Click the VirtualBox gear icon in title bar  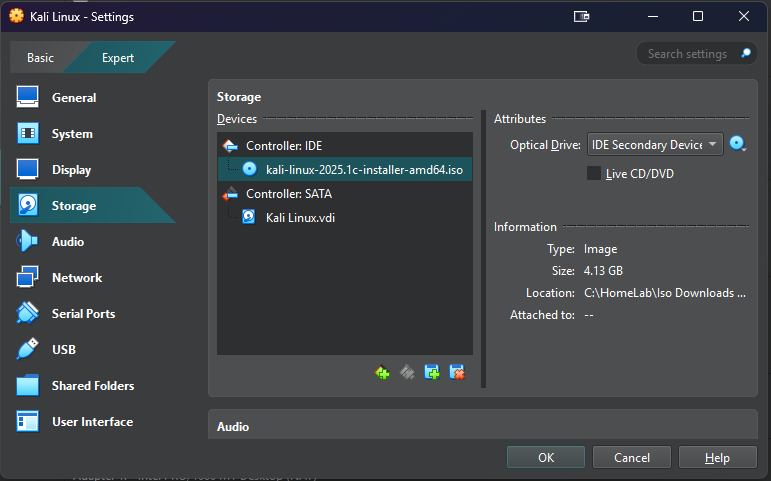[16, 16]
